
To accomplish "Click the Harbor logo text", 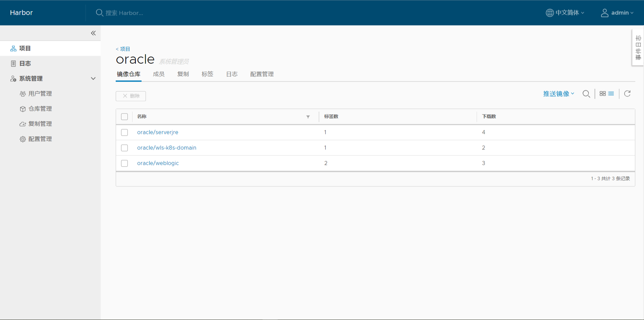I will 21,13.
